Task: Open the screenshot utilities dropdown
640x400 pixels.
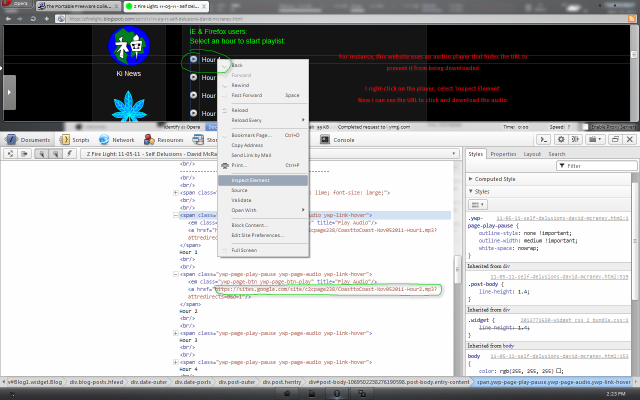Action: tap(595, 140)
